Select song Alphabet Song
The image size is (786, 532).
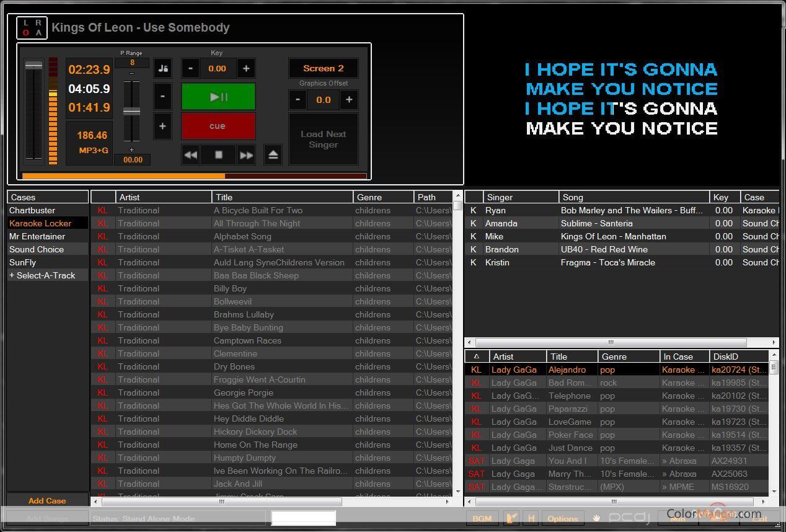tap(272, 236)
